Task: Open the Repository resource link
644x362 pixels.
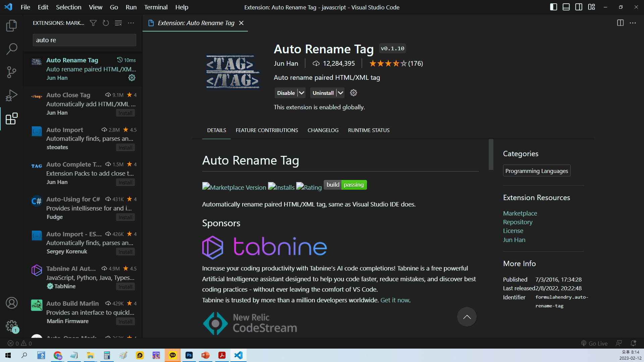Action: [518, 222]
